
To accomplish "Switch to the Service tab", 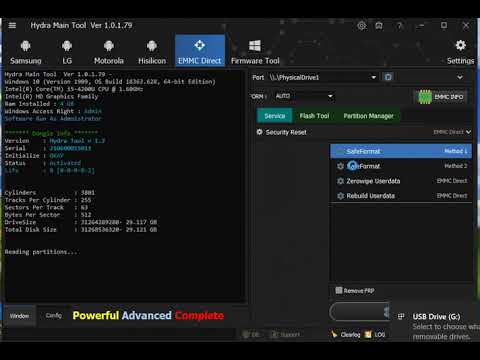I will (275, 116).
